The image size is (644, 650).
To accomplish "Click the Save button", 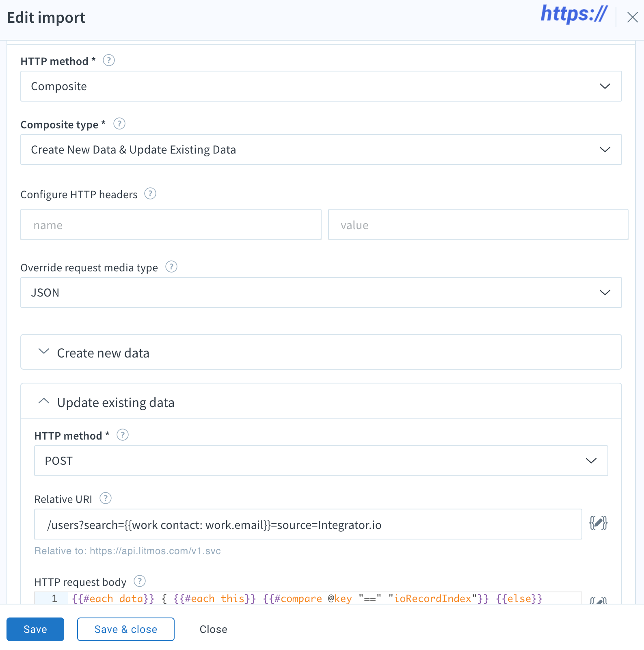I will pos(35,629).
